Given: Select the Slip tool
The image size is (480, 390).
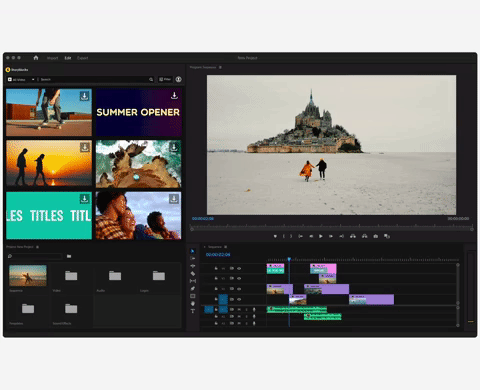Looking at the screenshot, I should (x=193, y=281).
